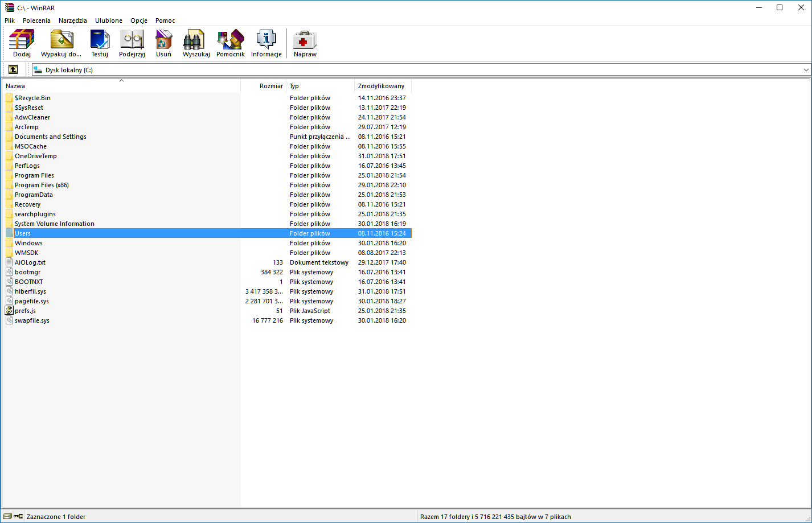Click the Testuj (Test) toolbar icon
812x523 pixels.
pyautogui.click(x=100, y=43)
